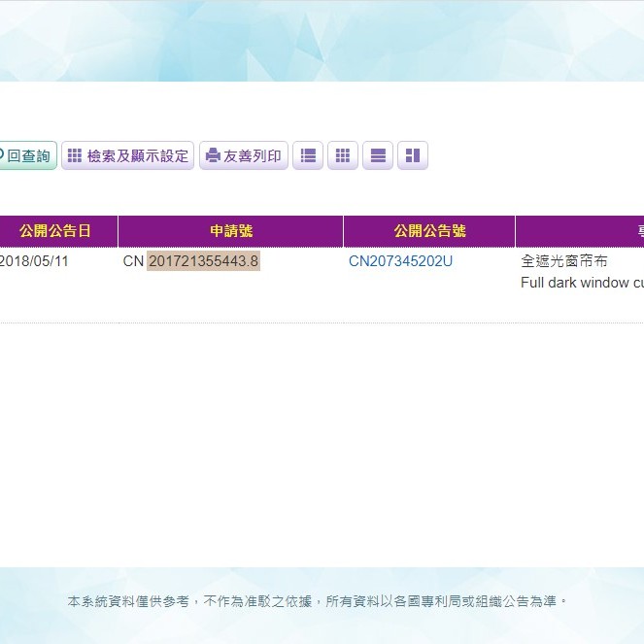Click the title 全遮光窗帘布

(x=564, y=261)
